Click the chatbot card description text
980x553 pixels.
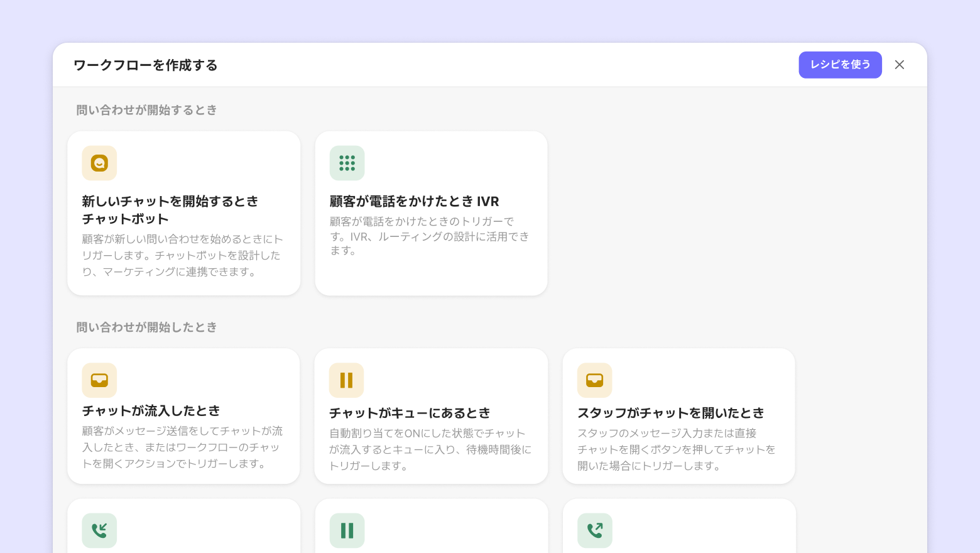click(x=182, y=256)
